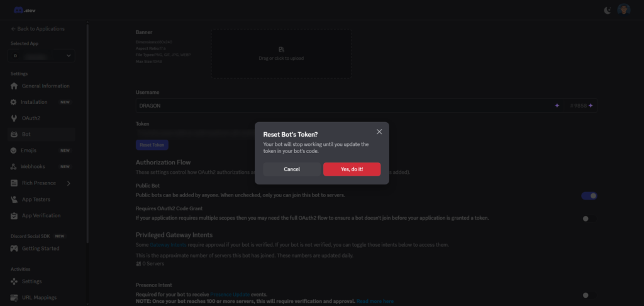Click the Webhooks icon
The image size is (644, 306).
point(14,167)
